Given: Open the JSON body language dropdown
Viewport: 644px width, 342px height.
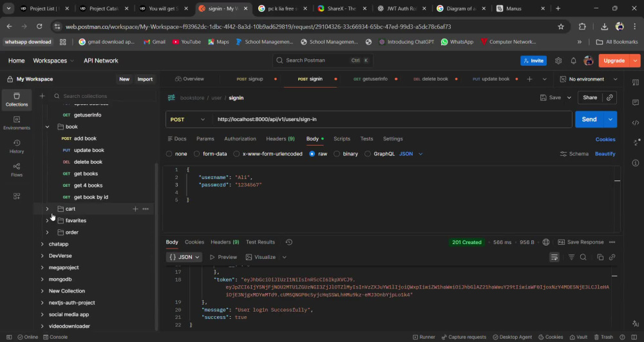Looking at the screenshot, I should [411, 154].
